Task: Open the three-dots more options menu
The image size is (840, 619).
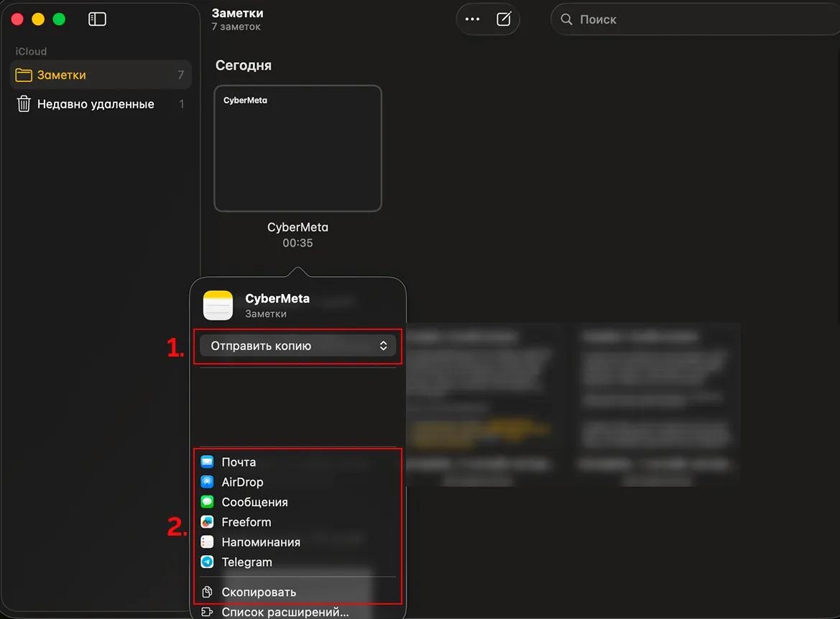Action: tap(472, 19)
